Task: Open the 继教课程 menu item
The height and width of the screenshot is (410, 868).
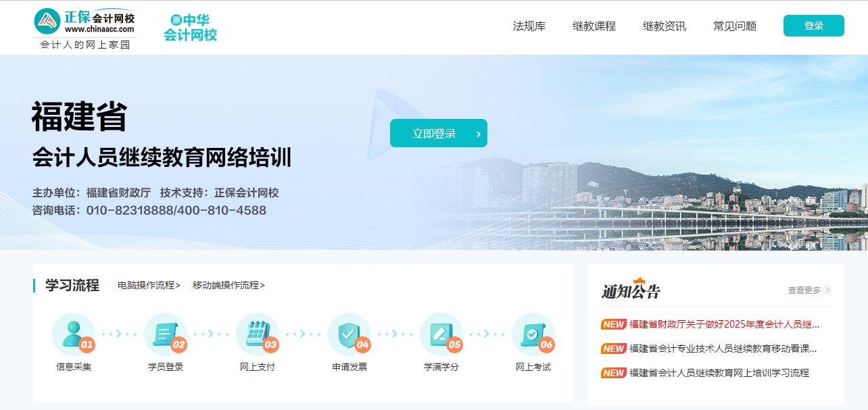Action: [594, 26]
